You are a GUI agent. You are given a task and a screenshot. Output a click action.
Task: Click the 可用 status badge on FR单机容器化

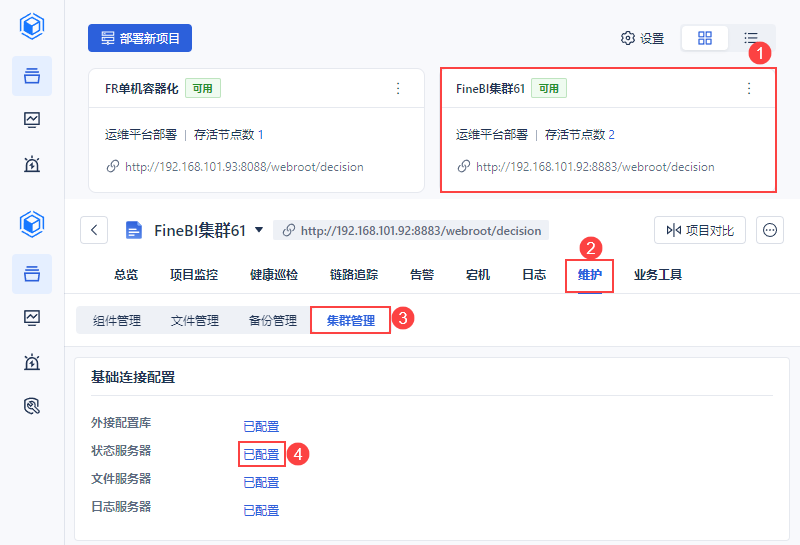(203, 88)
